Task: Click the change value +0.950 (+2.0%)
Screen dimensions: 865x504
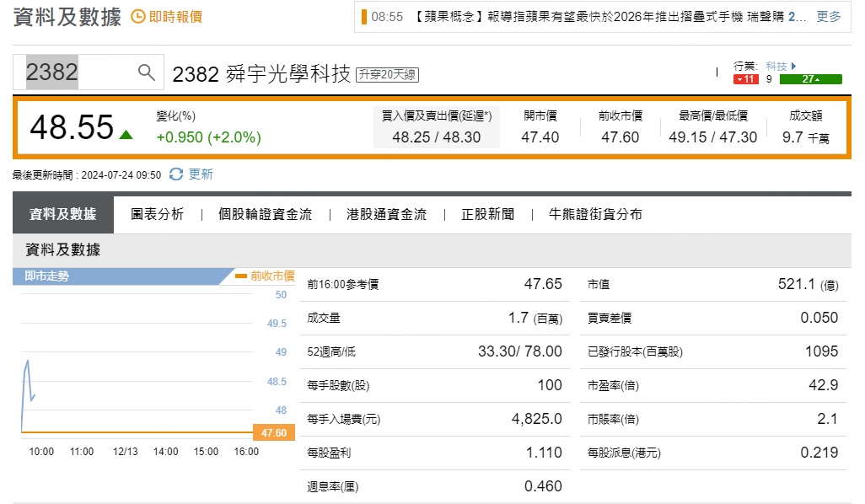Action: click(208, 137)
